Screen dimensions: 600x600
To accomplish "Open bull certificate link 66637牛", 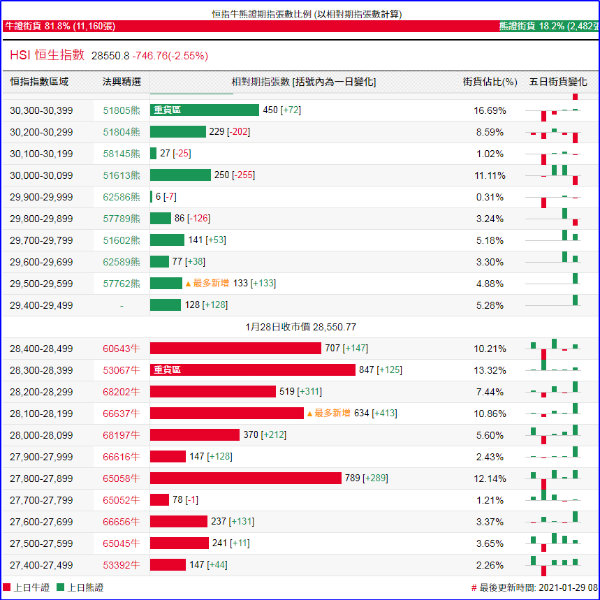I will (121, 414).
